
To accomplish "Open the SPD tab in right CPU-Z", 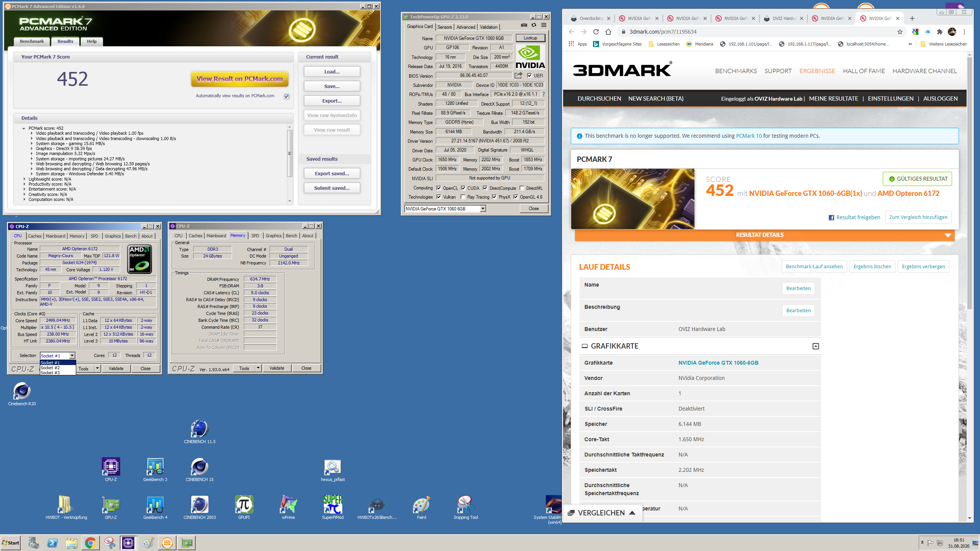I will [x=255, y=236].
